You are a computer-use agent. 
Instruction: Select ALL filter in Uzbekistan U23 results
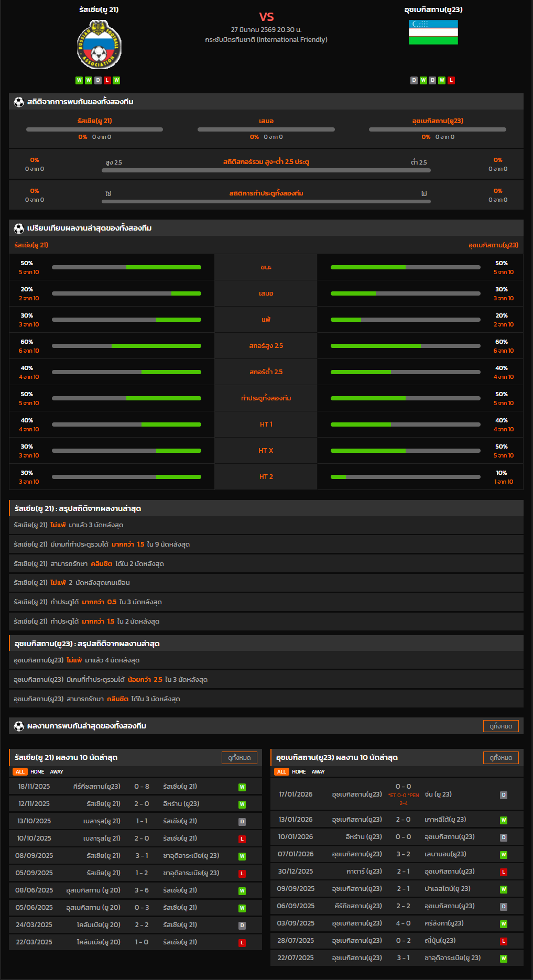click(281, 772)
